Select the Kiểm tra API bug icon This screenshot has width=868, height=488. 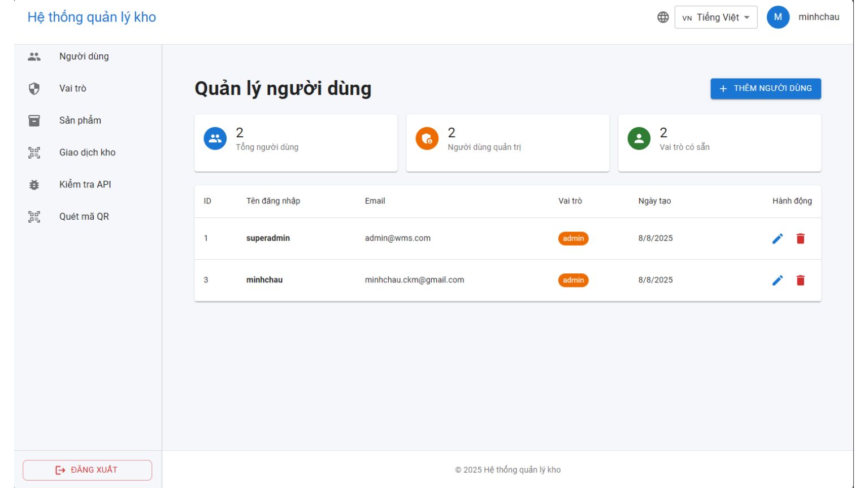point(34,184)
